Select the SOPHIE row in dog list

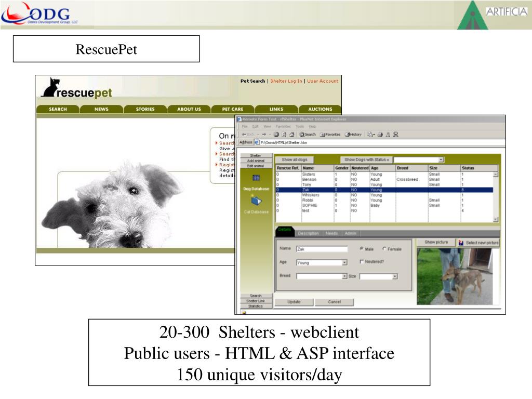[x=384, y=206]
